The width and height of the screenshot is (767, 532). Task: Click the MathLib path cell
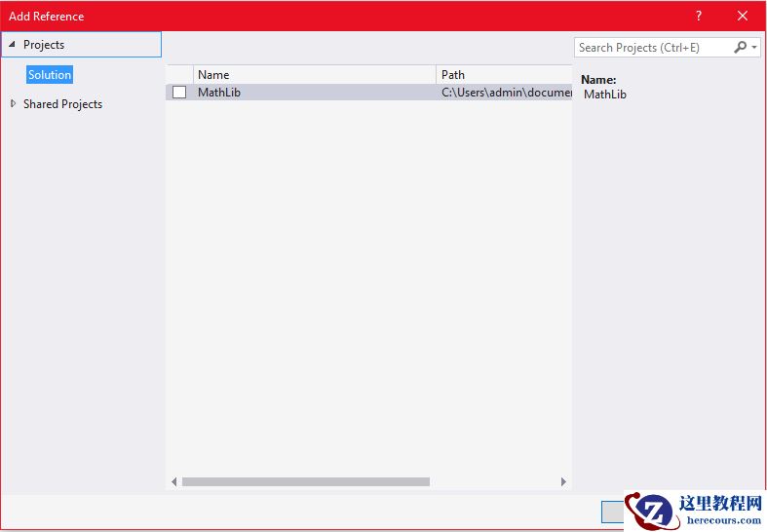[506, 92]
